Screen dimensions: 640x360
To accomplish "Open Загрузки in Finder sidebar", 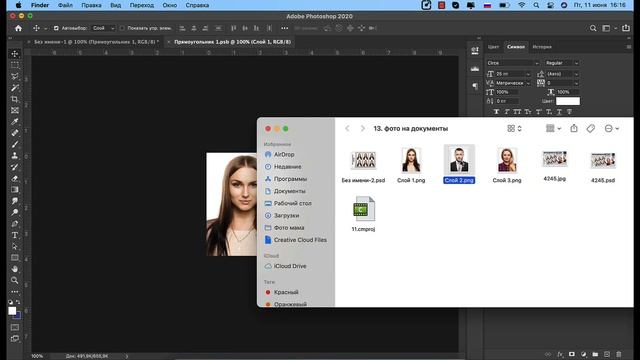I will point(286,216).
